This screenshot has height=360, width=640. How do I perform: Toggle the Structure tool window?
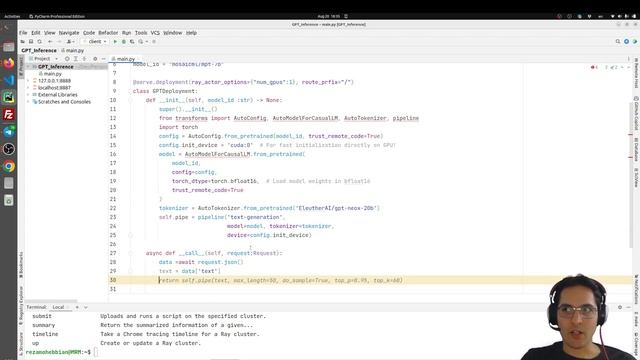click(21, 344)
